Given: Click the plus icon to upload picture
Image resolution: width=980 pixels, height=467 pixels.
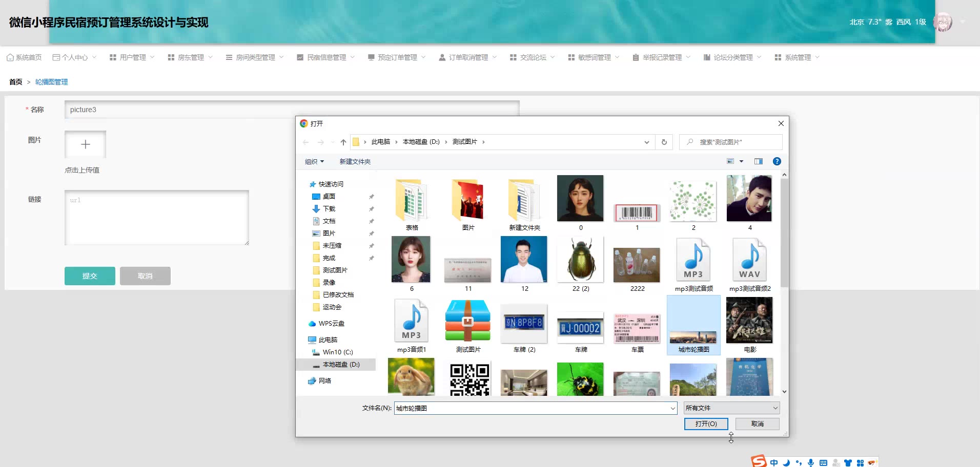Looking at the screenshot, I should [85, 144].
